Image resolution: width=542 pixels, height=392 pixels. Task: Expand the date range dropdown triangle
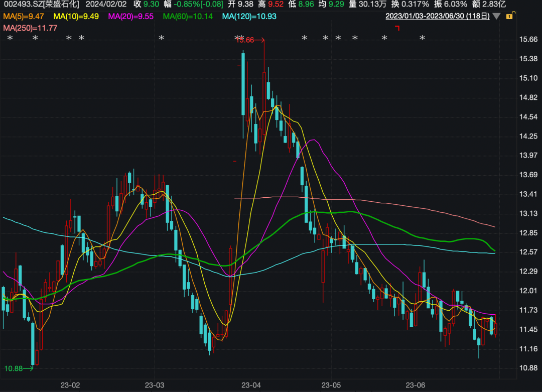496,16
